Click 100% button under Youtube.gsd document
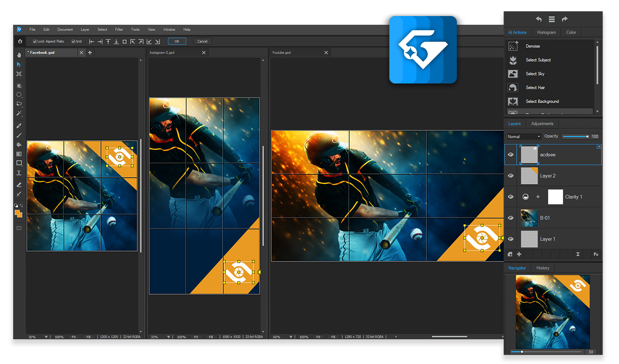 coord(303,337)
